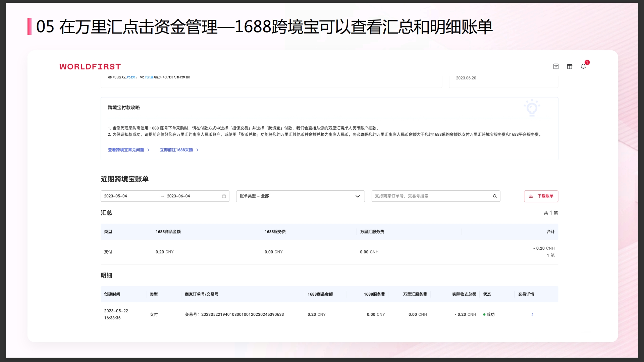644x362 pixels.
Task: Click the gift rewards icon in header
Action: [570, 66]
